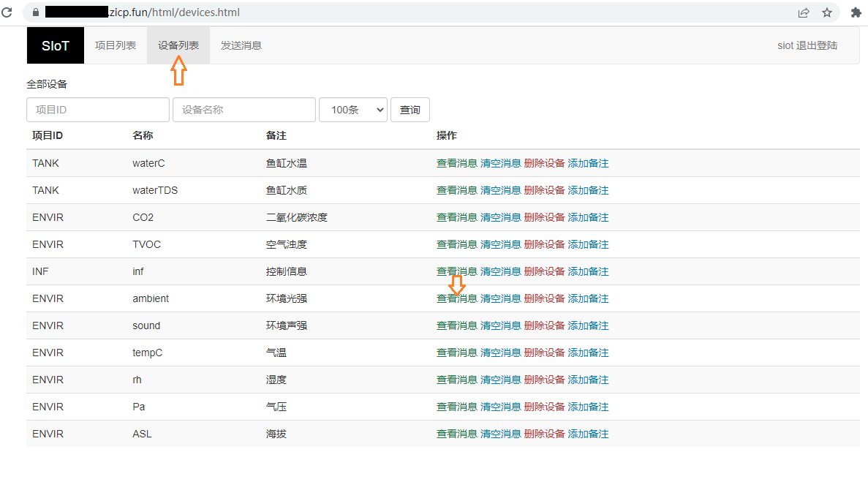
Task: Add remark to waterTDS device
Action: [x=588, y=190]
